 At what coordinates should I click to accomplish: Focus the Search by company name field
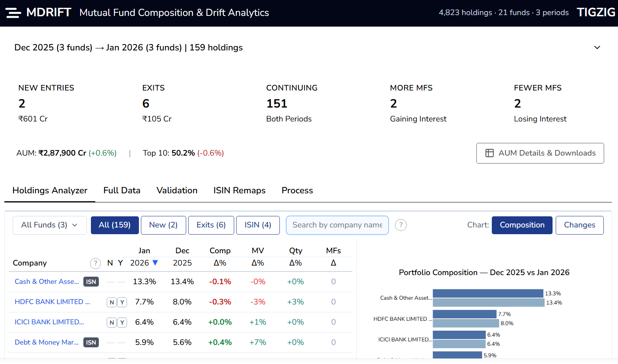coord(337,225)
